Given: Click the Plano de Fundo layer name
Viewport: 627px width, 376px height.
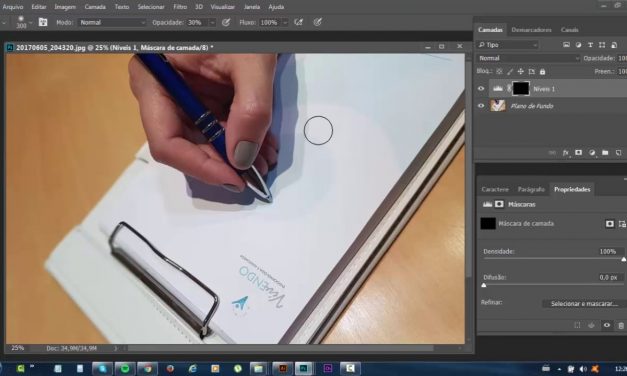Looking at the screenshot, I should [532, 106].
